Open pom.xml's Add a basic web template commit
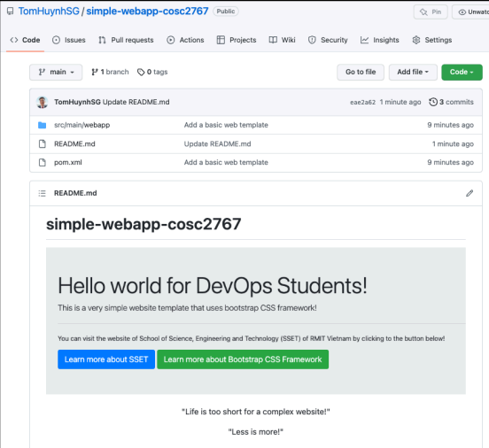This screenshot has width=489, height=448. click(x=226, y=162)
